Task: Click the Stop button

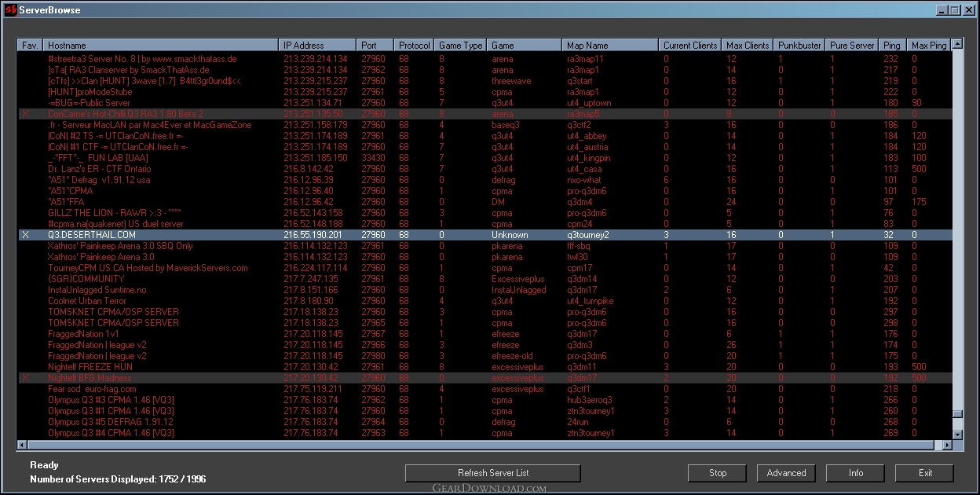Action: tap(718, 473)
